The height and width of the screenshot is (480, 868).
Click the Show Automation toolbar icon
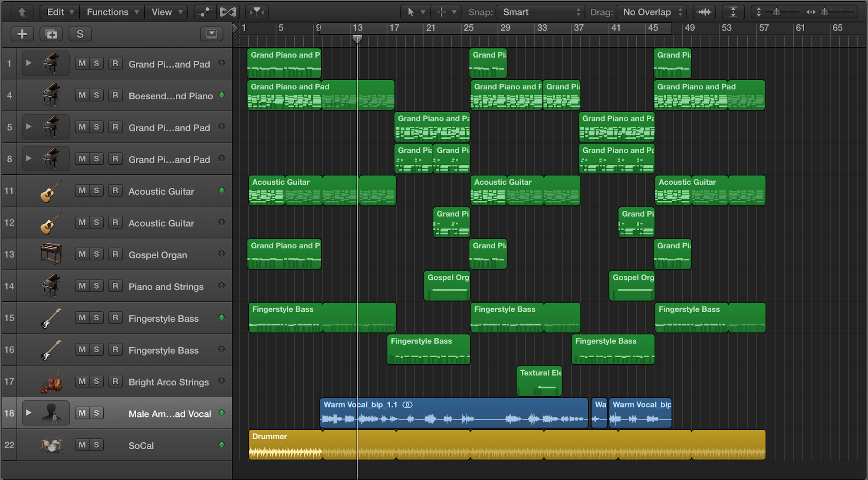click(204, 12)
